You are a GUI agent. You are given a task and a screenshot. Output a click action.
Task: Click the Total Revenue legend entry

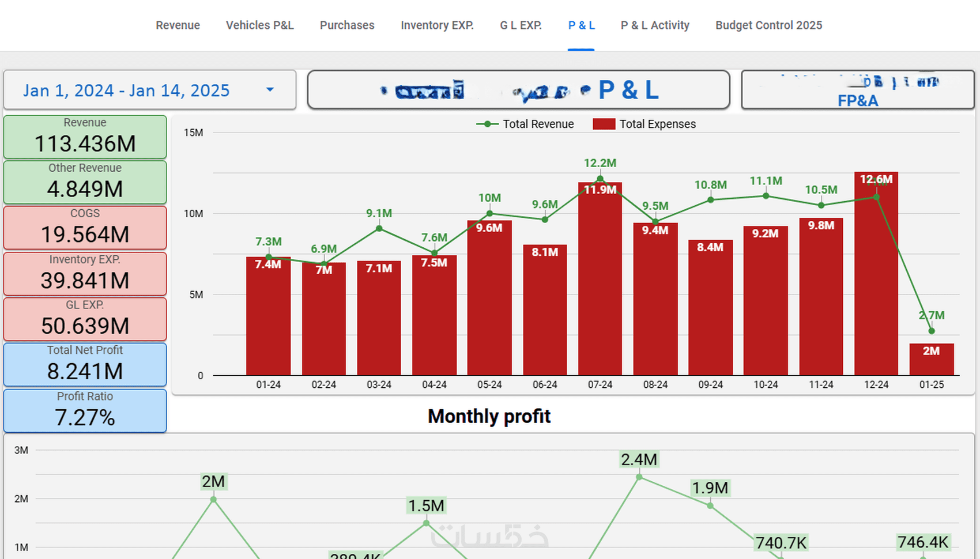point(525,124)
